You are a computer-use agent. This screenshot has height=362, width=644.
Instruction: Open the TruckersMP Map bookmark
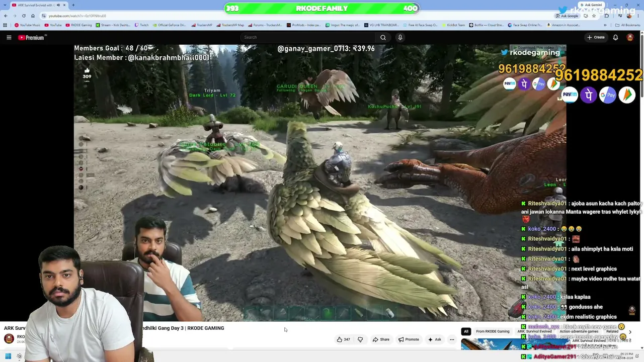point(230,25)
